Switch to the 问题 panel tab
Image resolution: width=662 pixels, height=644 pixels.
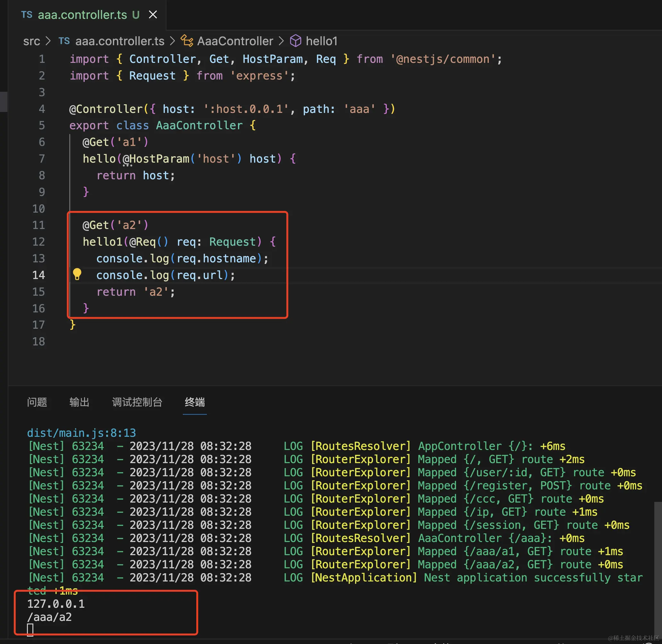coord(37,402)
